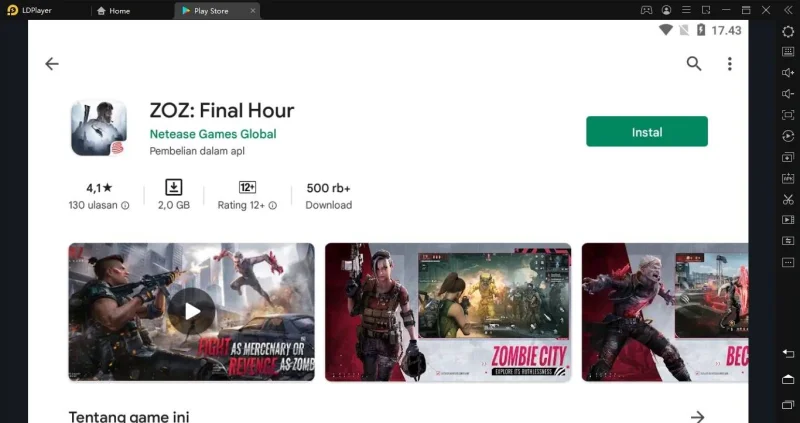Viewport: 800px width, 423px height.
Task: Open the third screenshot thumbnail
Action: [665, 311]
